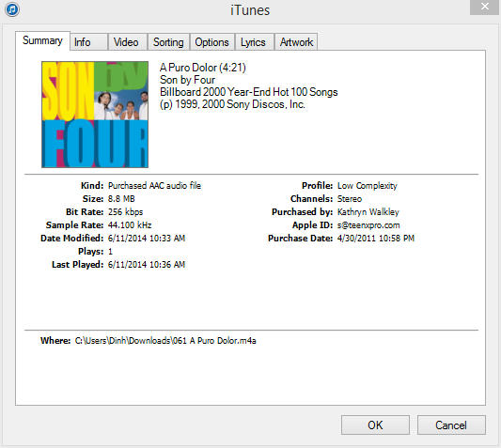Open the Options tab
Image resolution: width=501 pixels, height=448 pixels.
point(212,42)
